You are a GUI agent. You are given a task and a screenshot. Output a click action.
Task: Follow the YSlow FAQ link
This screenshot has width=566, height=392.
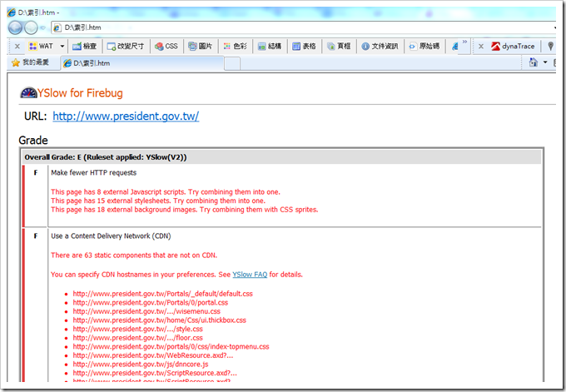coord(250,275)
